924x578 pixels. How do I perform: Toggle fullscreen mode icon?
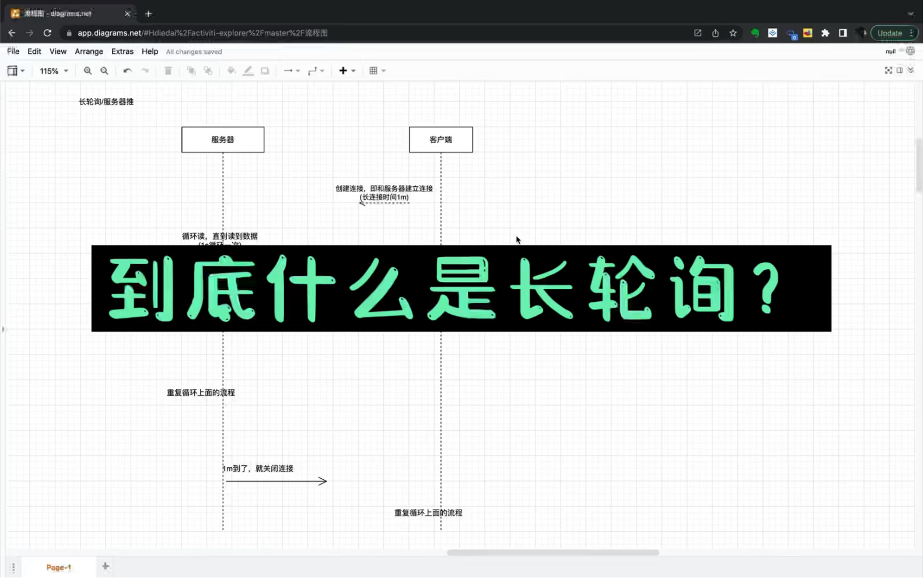pos(888,70)
